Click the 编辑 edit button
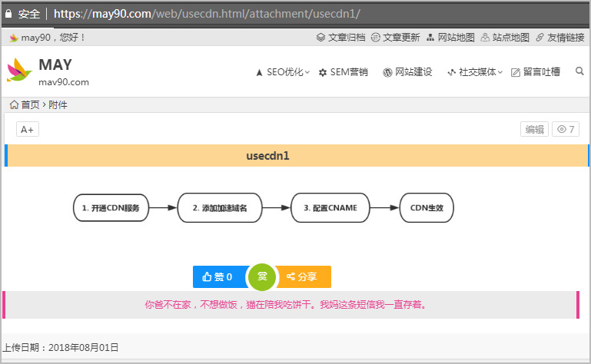 point(534,129)
